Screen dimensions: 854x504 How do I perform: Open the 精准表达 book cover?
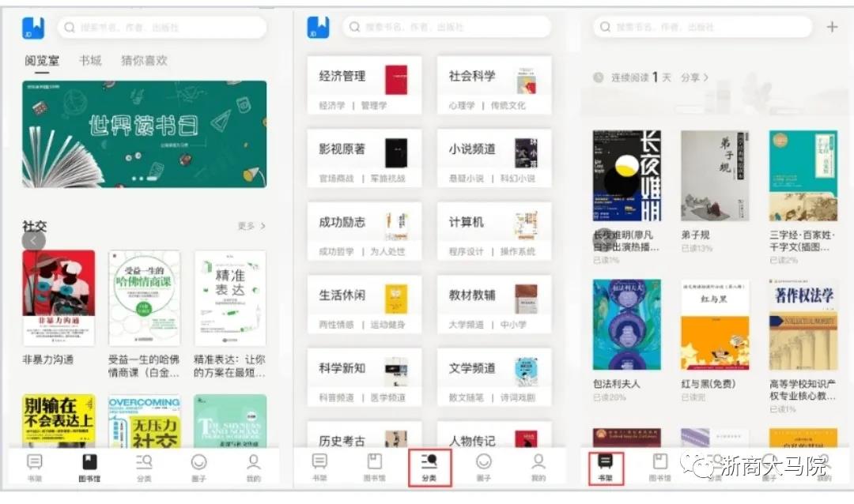pyautogui.click(x=230, y=298)
